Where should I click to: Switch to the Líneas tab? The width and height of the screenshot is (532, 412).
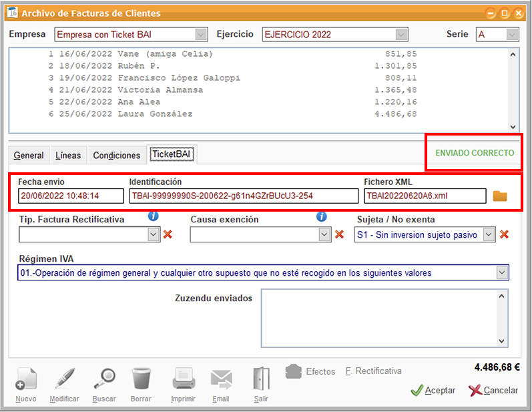click(x=68, y=156)
